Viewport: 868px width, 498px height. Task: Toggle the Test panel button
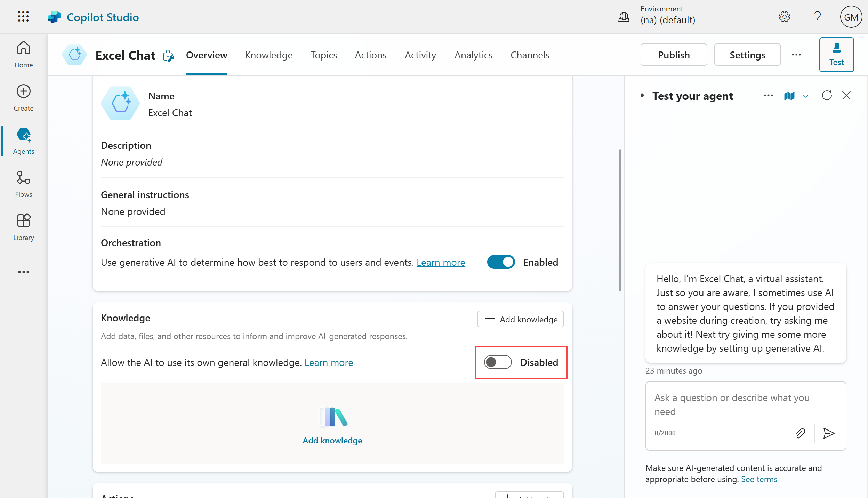click(x=836, y=55)
